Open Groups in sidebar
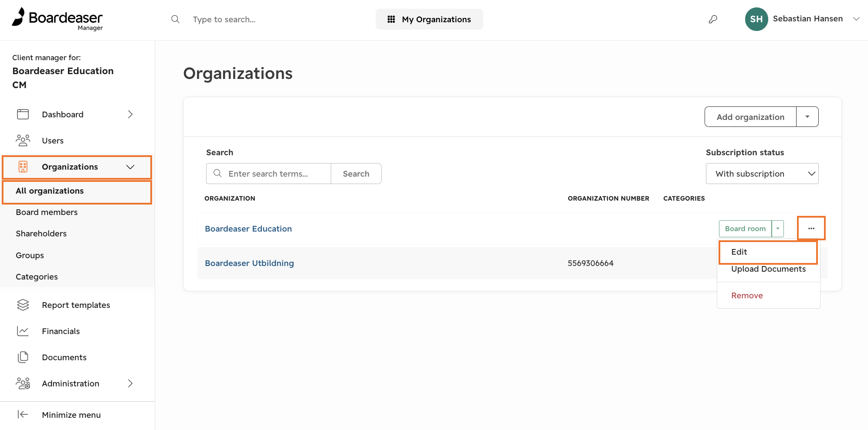The width and height of the screenshot is (868, 430). pos(30,256)
